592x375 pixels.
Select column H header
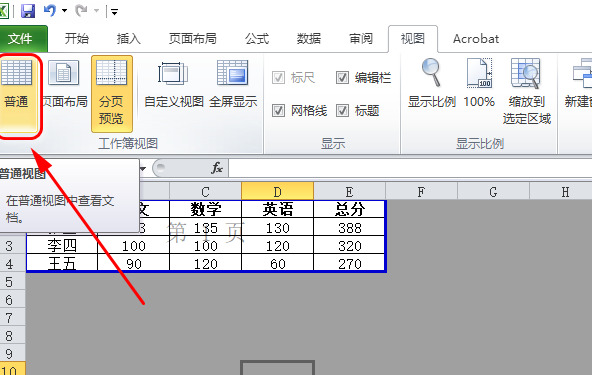(x=561, y=191)
